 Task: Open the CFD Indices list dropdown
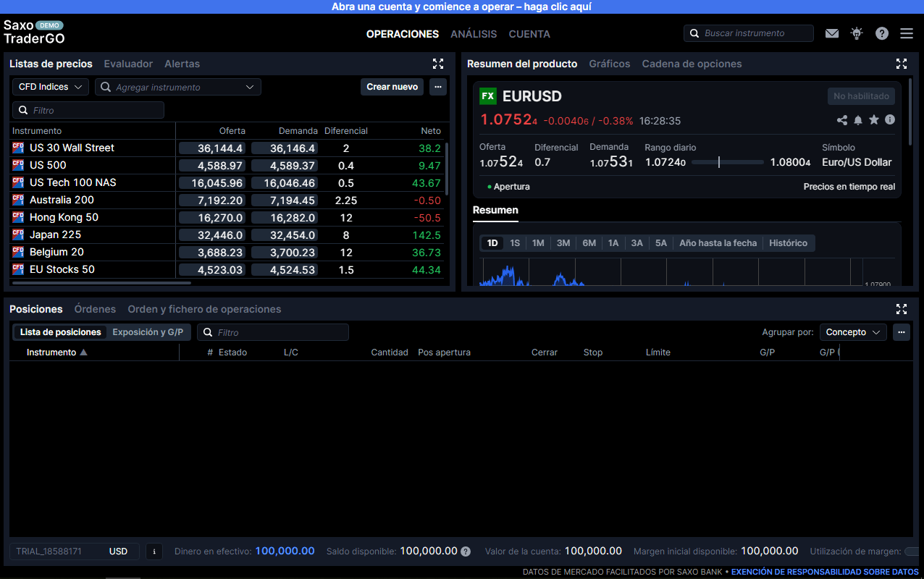coord(51,87)
